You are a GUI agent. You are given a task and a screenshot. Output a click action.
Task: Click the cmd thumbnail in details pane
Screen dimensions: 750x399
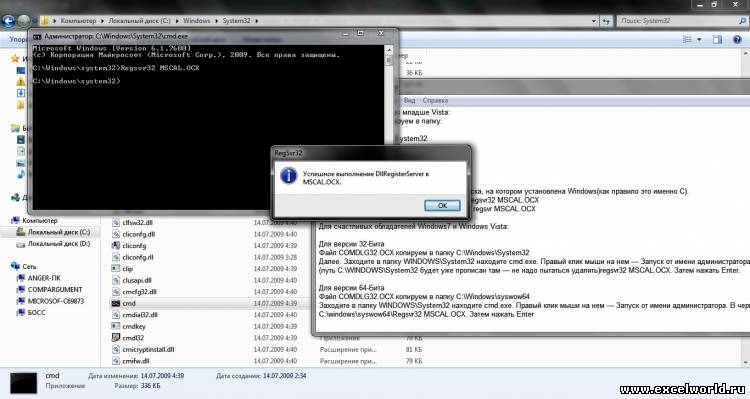[23, 382]
